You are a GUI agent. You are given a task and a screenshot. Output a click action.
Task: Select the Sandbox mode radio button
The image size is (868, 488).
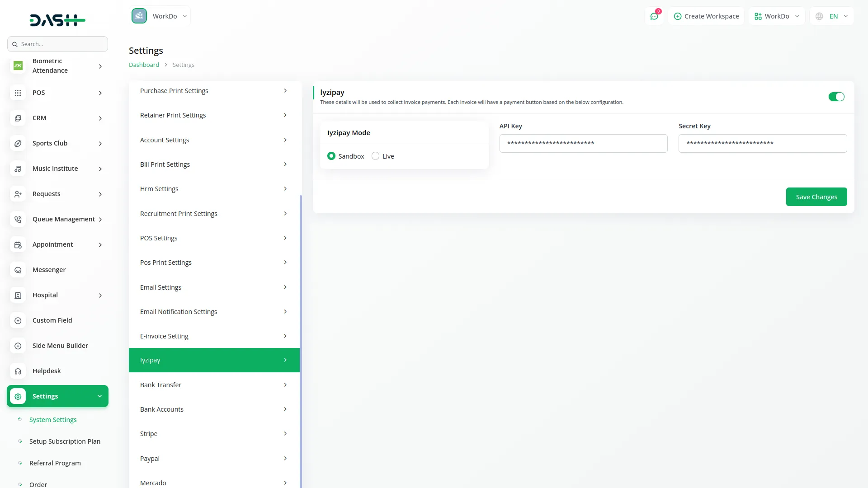coord(331,156)
